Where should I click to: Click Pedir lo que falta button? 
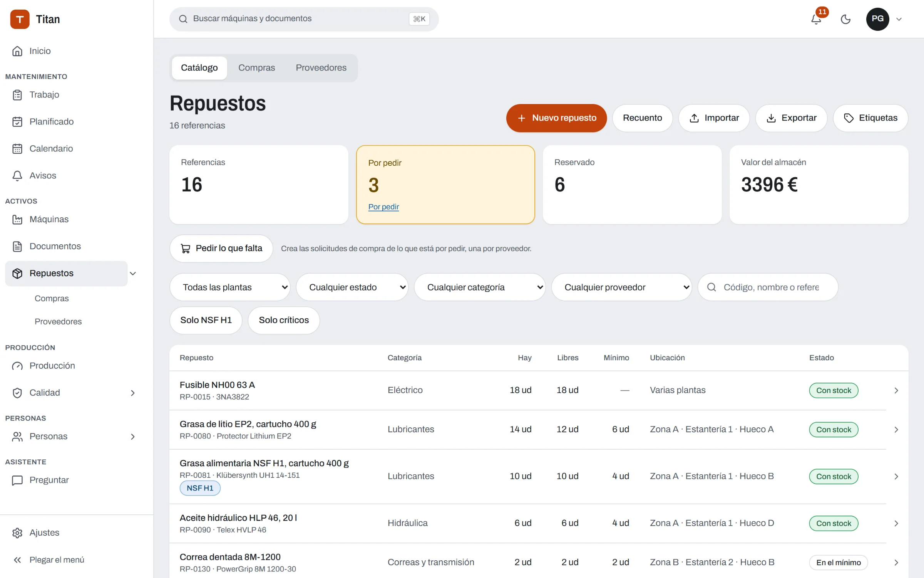pos(221,249)
